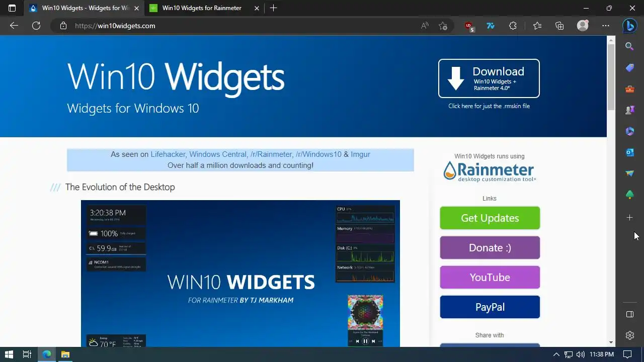Click the YouTube button
The width and height of the screenshot is (644, 362).
point(490,278)
